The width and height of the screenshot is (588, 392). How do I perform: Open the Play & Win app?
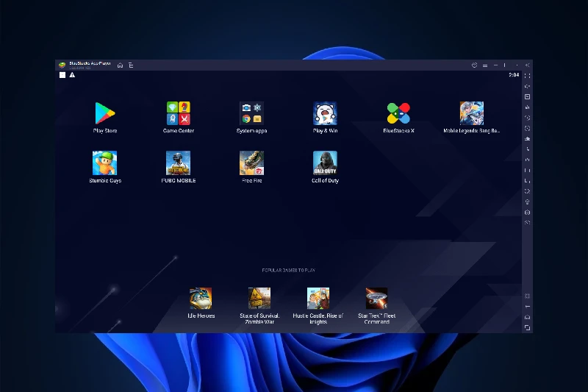pyautogui.click(x=325, y=113)
